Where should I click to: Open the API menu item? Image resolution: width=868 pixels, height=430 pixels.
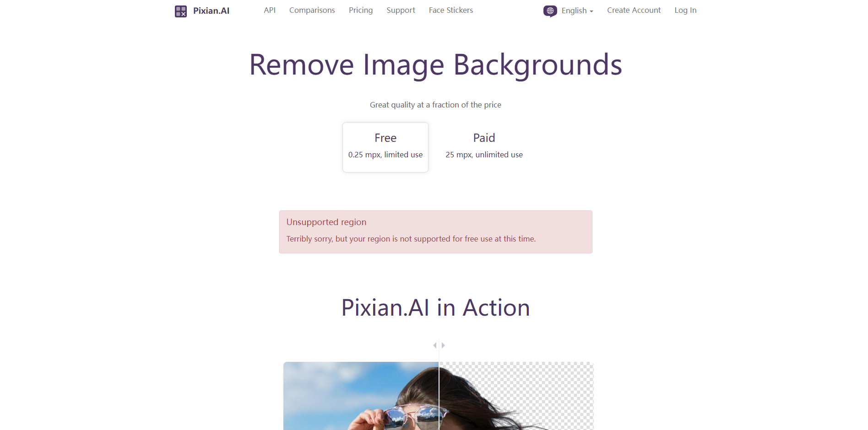pyautogui.click(x=270, y=10)
